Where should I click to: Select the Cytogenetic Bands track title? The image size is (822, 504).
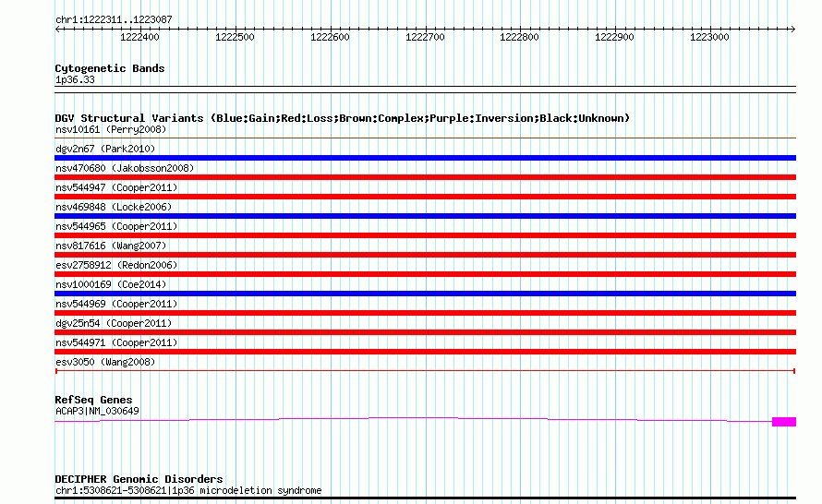pyautogui.click(x=110, y=68)
